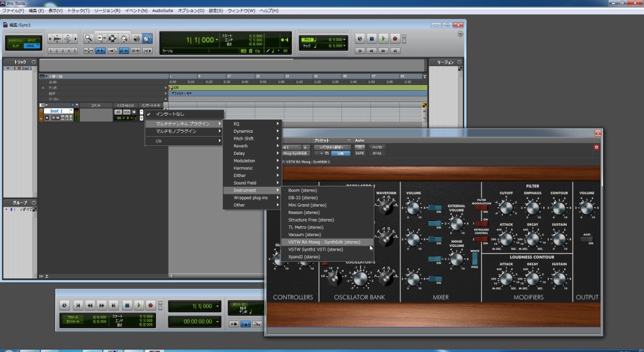This screenshot has height=352, width=644.
Task: Enable SPOT edit mode
Action: click(x=31, y=40)
